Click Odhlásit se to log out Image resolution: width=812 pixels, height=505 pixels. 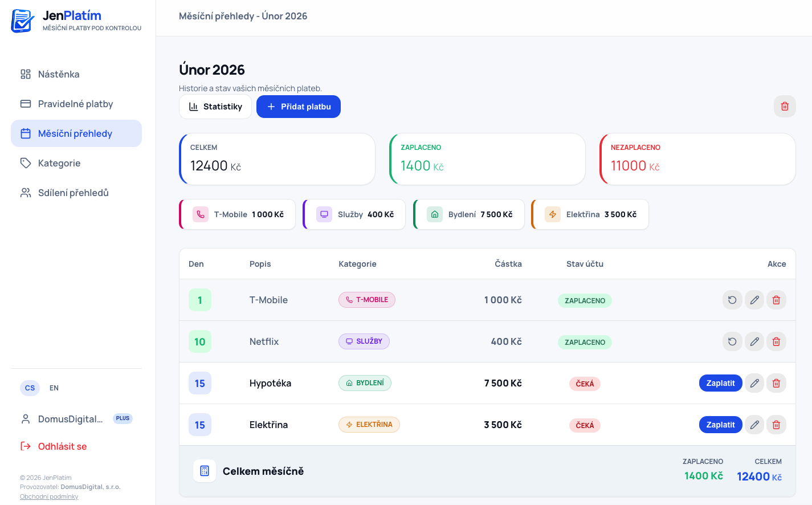[62, 446]
